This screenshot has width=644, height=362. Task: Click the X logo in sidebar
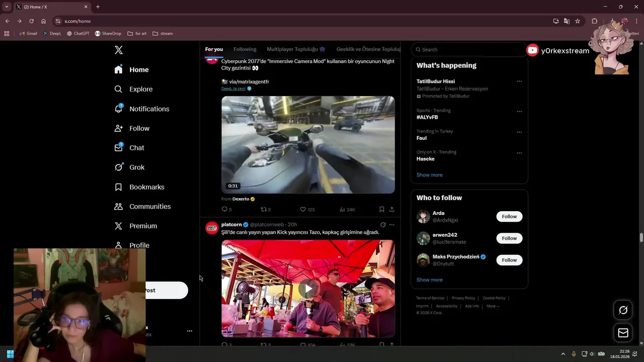coord(118,50)
